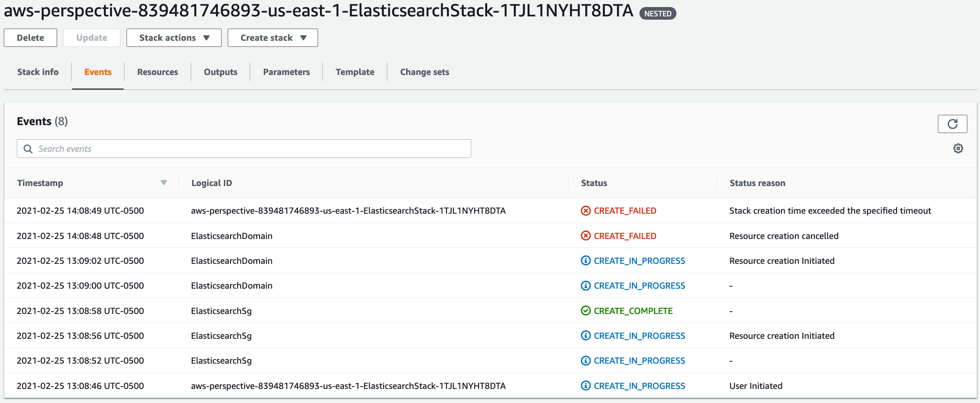The width and height of the screenshot is (980, 403).
Task: Click ElasticsearchDomain in the 13:09:02 row
Action: pos(231,261)
